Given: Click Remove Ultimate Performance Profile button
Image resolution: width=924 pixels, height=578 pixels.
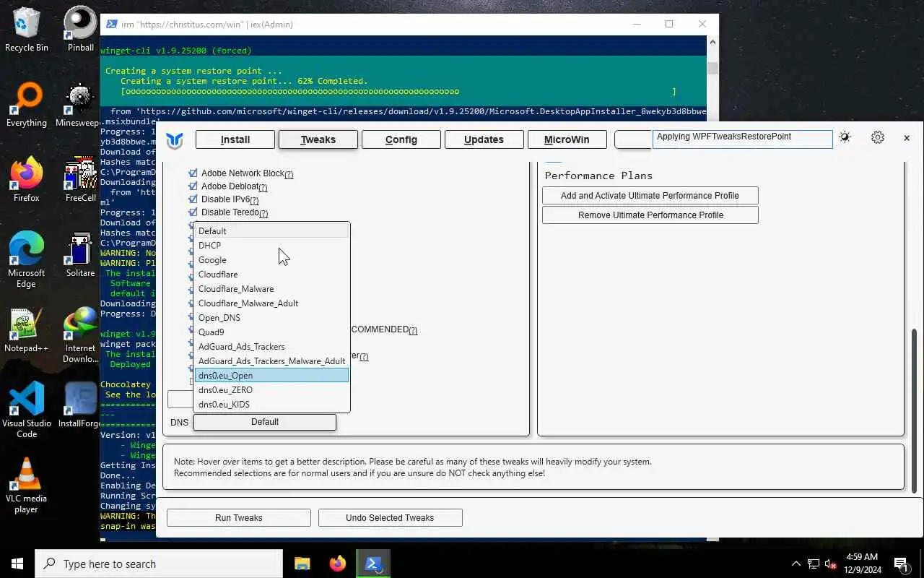Looking at the screenshot, I should pos(650,215).
